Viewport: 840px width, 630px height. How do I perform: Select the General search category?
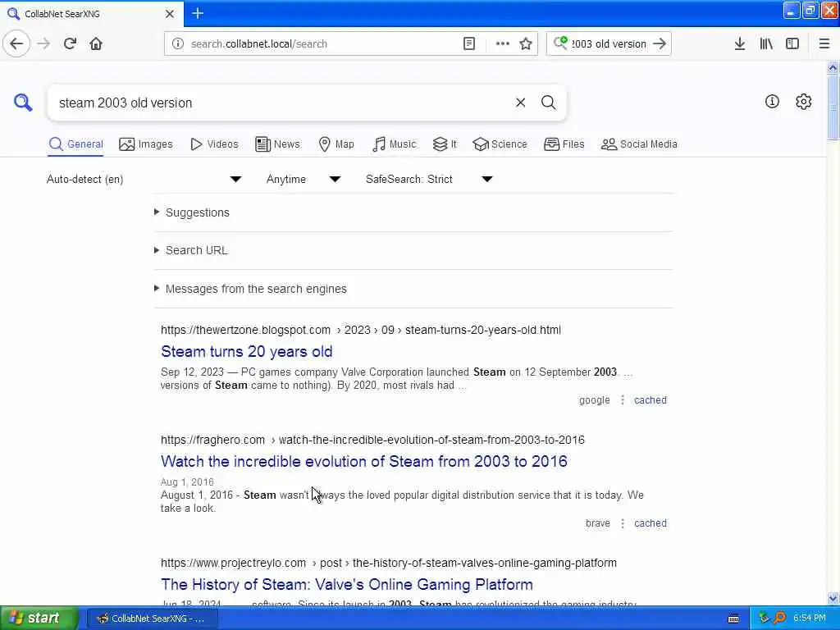[75, 144]
